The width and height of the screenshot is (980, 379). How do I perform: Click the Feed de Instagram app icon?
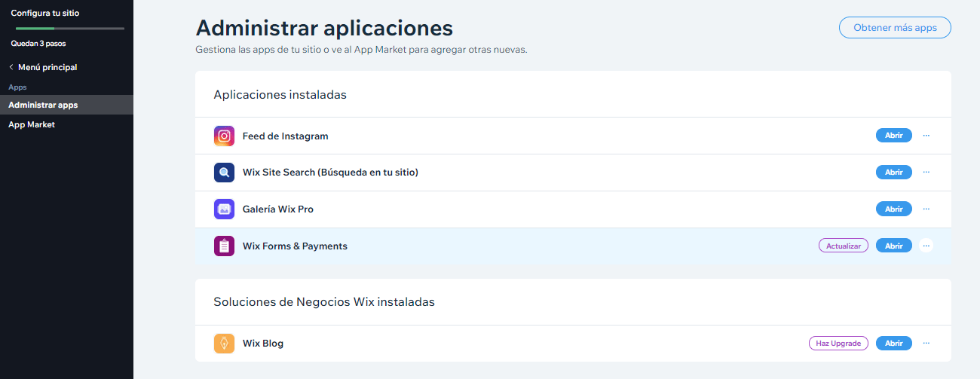pyautogui.click(x=224, y=136)
